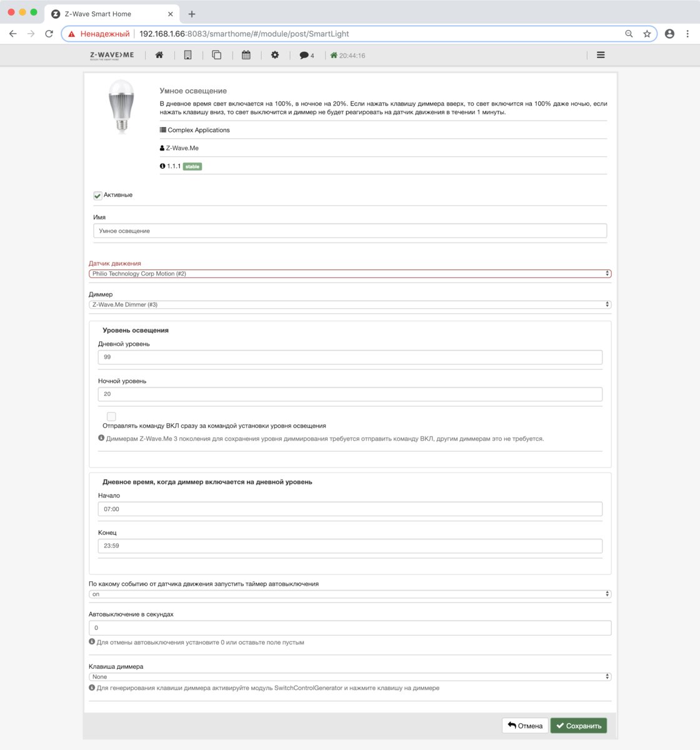This screenshot has width=700, height=750.
Task: Open motion sensor event dropdown set to on
Action: (349, 594)
